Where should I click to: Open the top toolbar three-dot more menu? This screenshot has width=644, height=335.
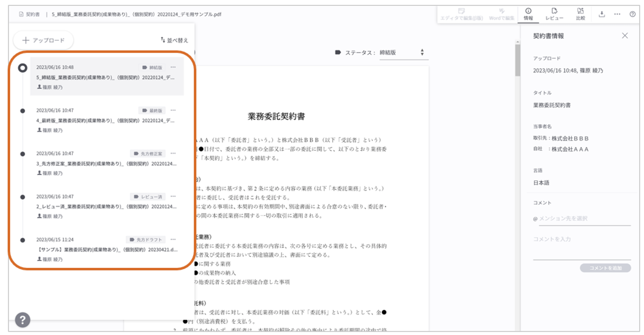point(617,14)
